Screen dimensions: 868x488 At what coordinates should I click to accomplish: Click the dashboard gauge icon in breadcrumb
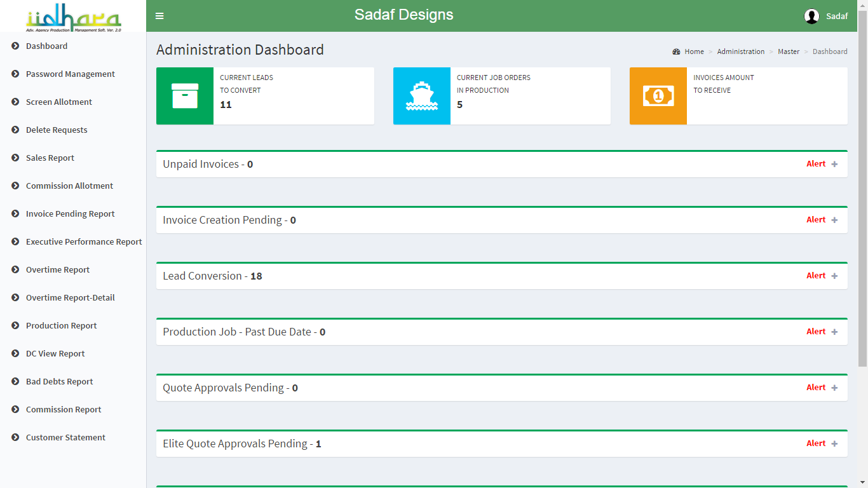tap(676, 51)
